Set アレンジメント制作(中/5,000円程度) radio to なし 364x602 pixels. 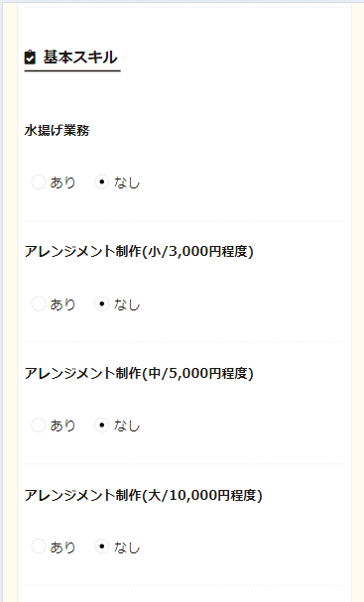(x=102, y=425)
